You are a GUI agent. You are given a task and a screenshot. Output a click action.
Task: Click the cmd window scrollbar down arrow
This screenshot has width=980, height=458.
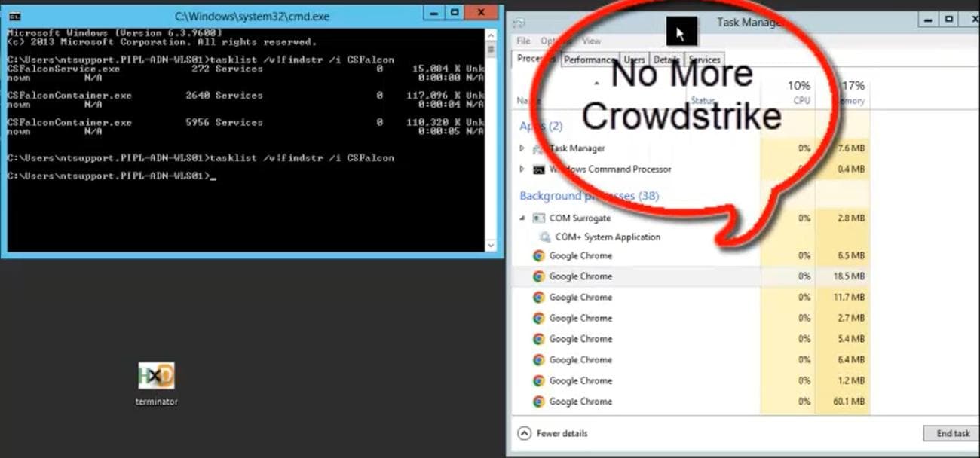492,246
